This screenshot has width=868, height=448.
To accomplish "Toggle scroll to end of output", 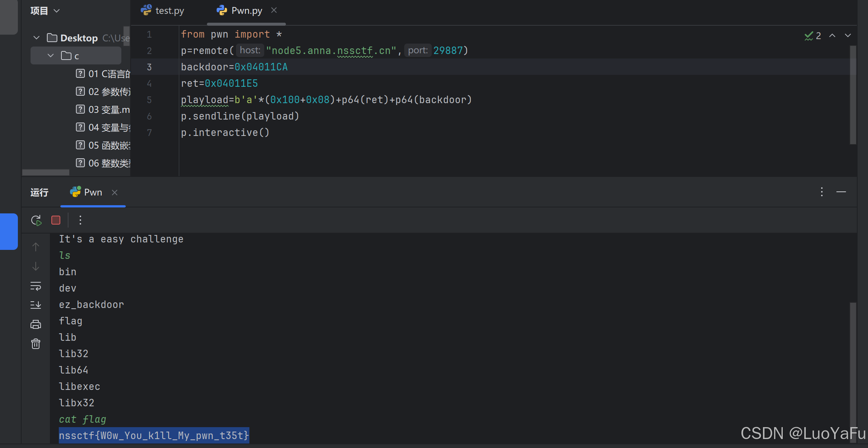I will pyautogui.click(x=36, y=305).
